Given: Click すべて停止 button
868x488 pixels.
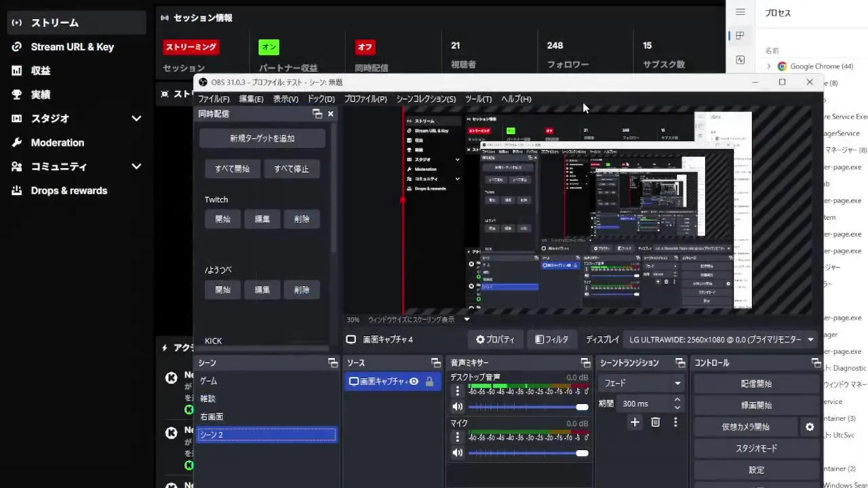Looking at the screenshot, I should click(x=292, y=169).
